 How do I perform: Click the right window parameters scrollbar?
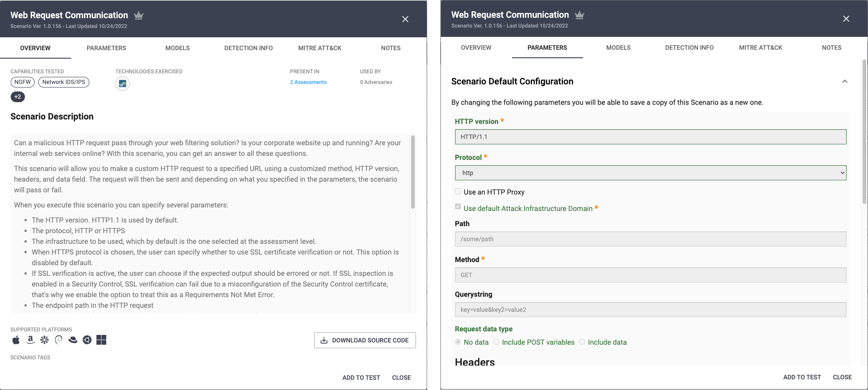click(864, 131)
